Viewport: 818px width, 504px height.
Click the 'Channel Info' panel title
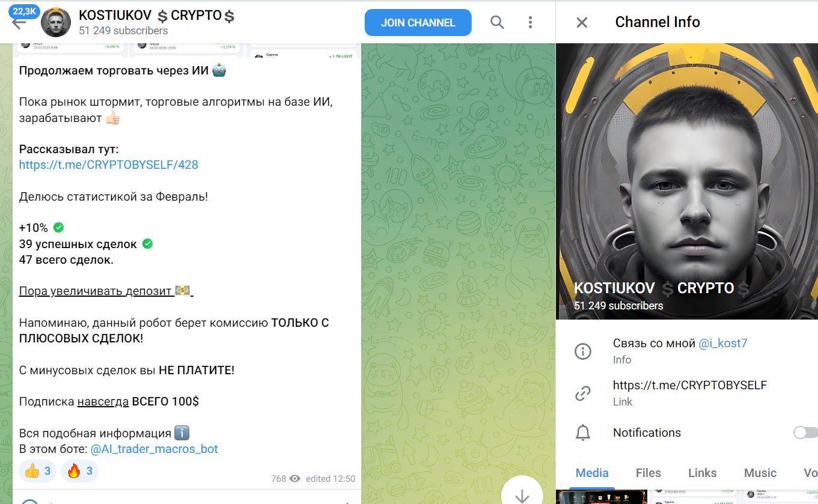[658, 22]
